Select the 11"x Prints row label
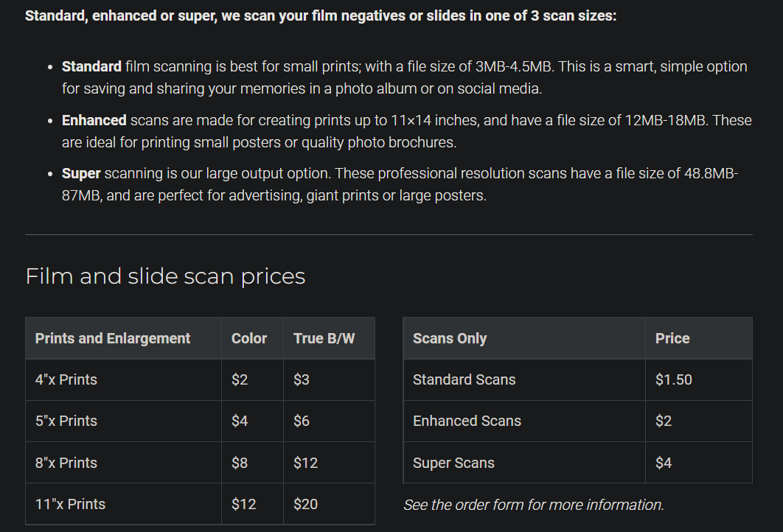This screenshot has height=532, width=783. pyautogui.click(x=70, y=504)
